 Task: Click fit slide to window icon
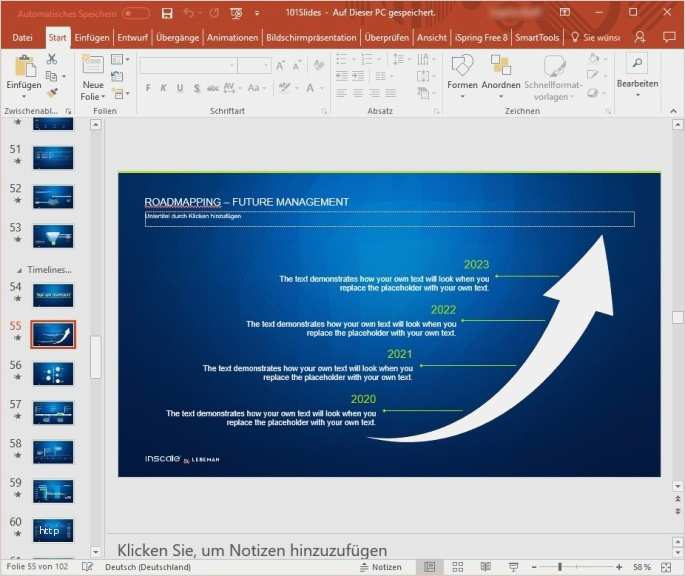[666, 567]
